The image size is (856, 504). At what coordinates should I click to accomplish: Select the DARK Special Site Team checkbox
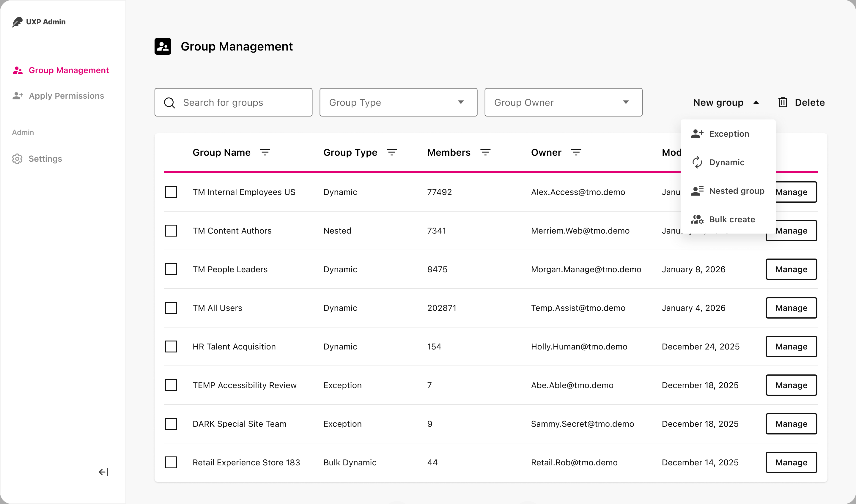point(171,424)
